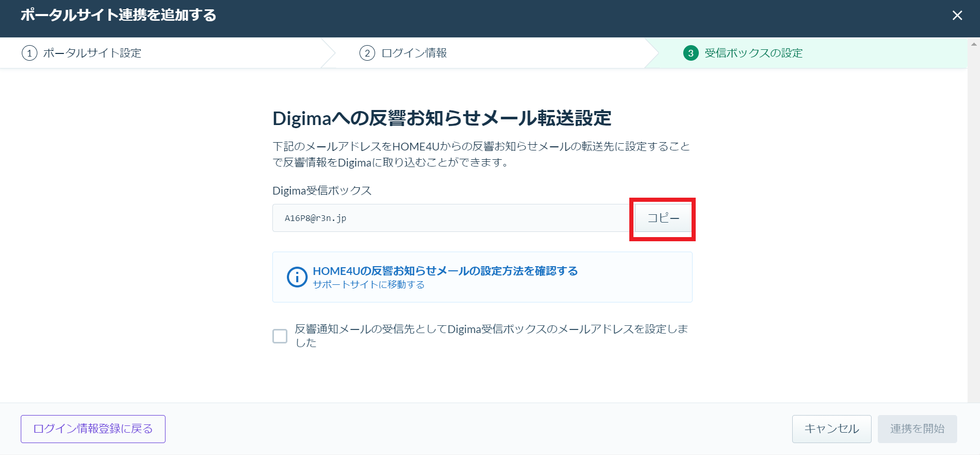This screenshot has width=980, height=455.
Task: Go to step 2 ログイン情報
Action: click(403, 53)
